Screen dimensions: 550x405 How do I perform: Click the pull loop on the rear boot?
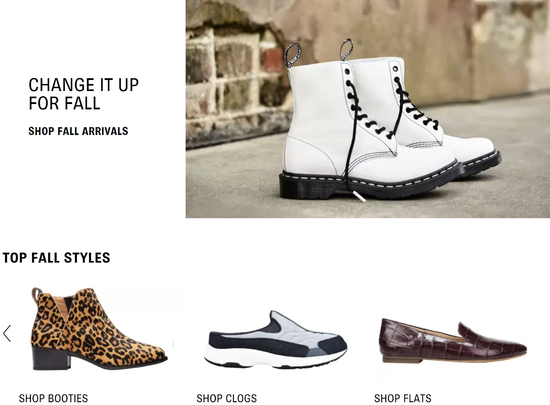click(346, 49)
